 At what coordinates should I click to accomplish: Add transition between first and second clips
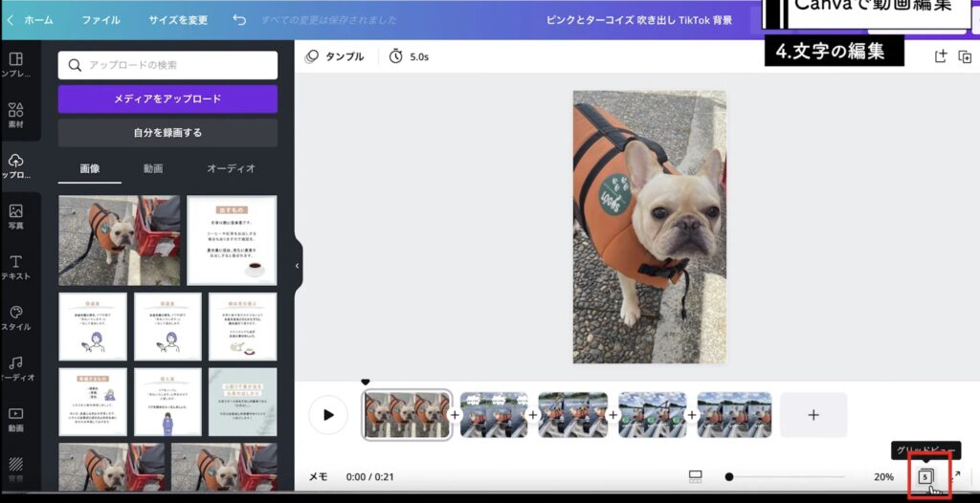(x=455, y=415)
